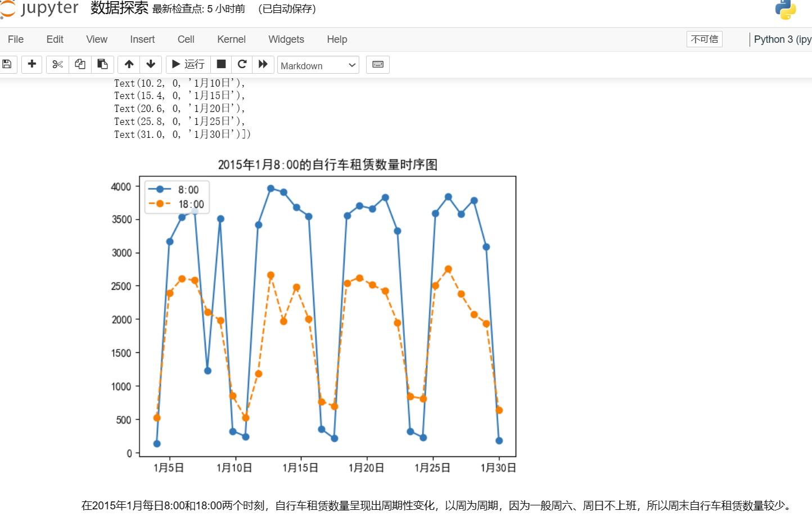Open the Insert menu
812x520 pixels.
[x=142, y=39]
